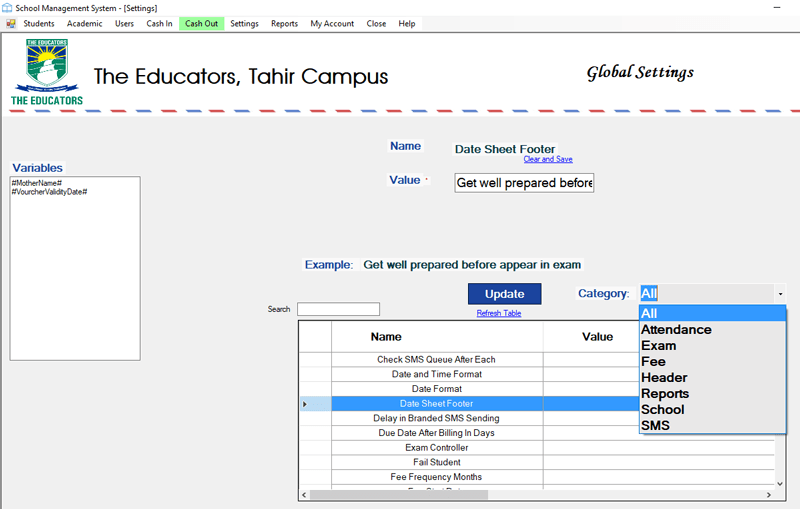
Task: Select the Fail Student row
Action: tap(436, 462)
